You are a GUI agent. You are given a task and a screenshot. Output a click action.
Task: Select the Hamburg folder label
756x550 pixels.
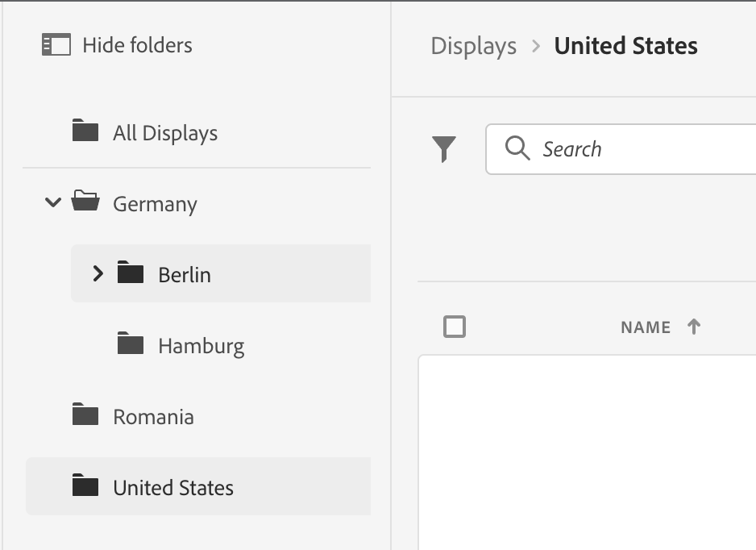pyautogui.click(x=201, y=346)
